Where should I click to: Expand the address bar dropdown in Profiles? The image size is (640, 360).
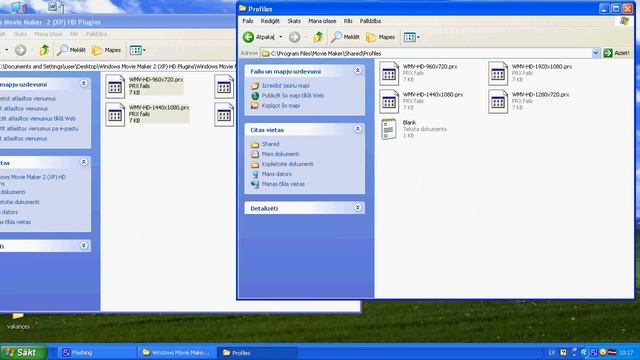click(x=596, y=53)
